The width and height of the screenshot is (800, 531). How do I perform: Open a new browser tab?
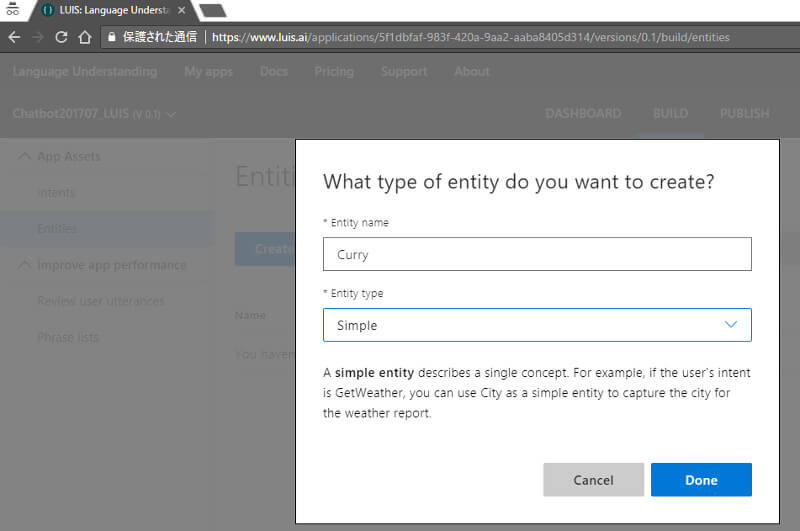pos(212,11)
